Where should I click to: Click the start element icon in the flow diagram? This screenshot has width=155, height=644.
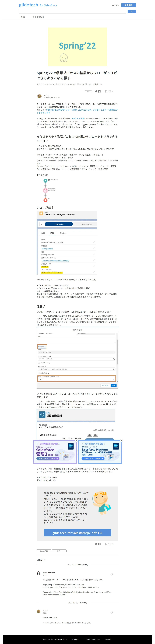[45, 181]
